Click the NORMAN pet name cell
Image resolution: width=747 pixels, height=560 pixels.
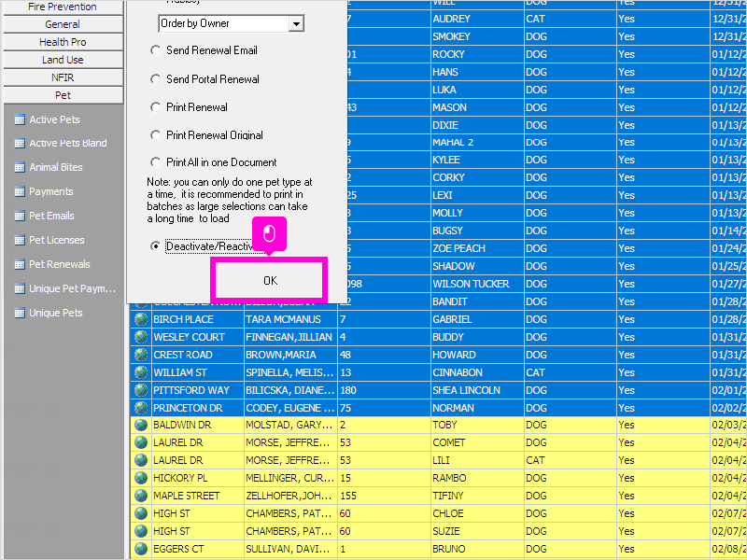point(477,408)
